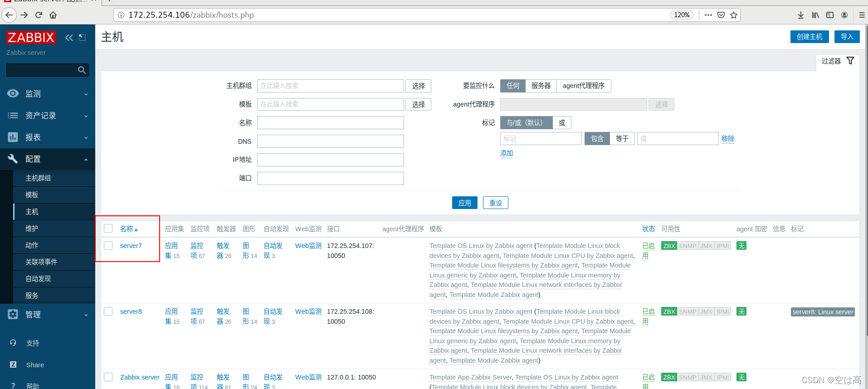Viewport: 868px width, 389px height.
Task: Click 移除 tag link
Action: (x=728, y=139)
